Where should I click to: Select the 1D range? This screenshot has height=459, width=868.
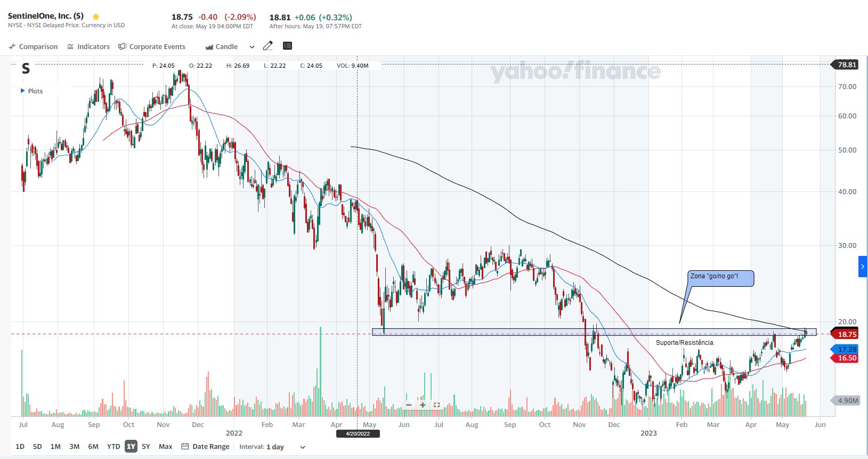(x=20, y=447)
